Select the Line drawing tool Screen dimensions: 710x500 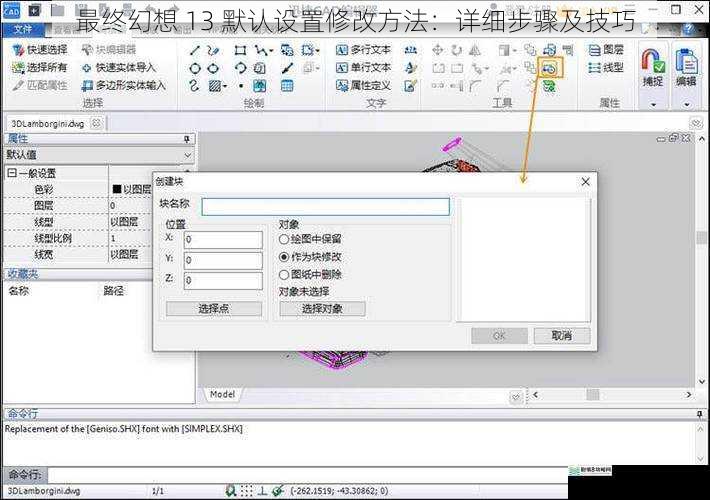pyautogui.click(x=195, y=50)
